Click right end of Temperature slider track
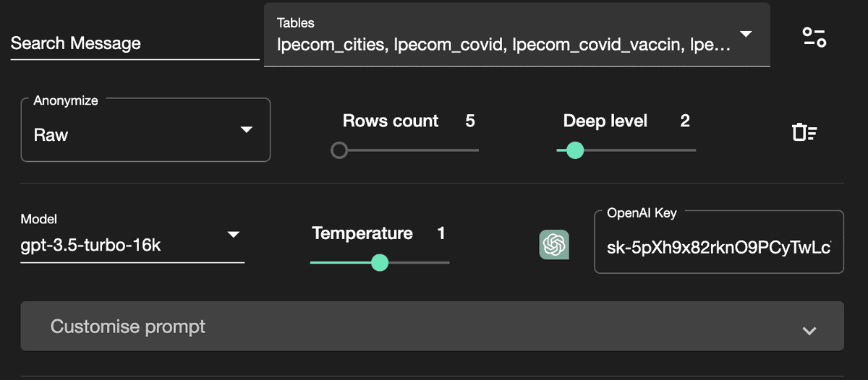This screenshot has height=380, width=868. click(447, 262)
